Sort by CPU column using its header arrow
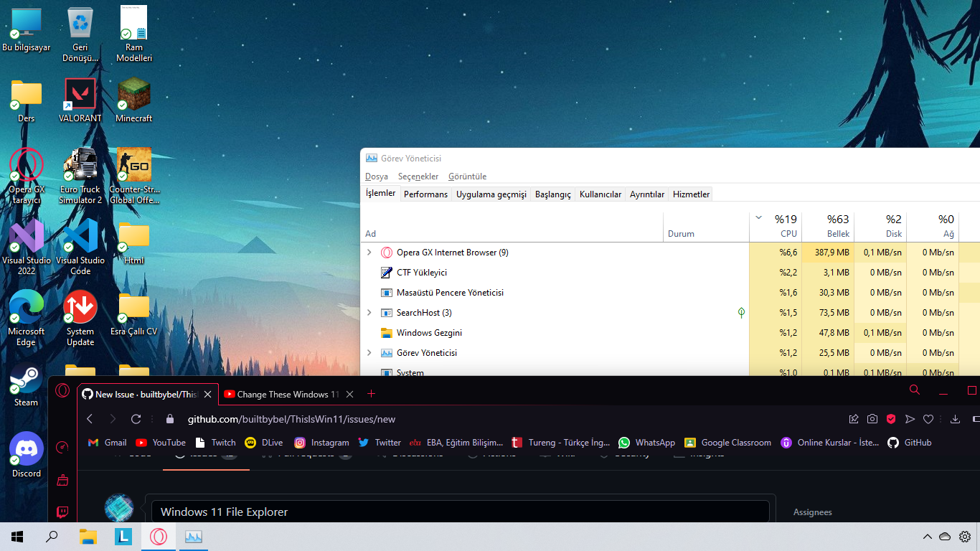The width and height of the screenshot is (980, 551). pos(759,217)
